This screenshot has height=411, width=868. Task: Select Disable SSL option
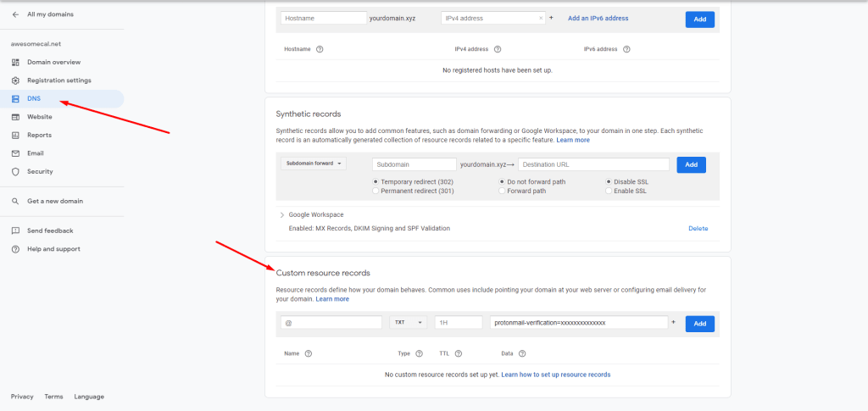609,181
